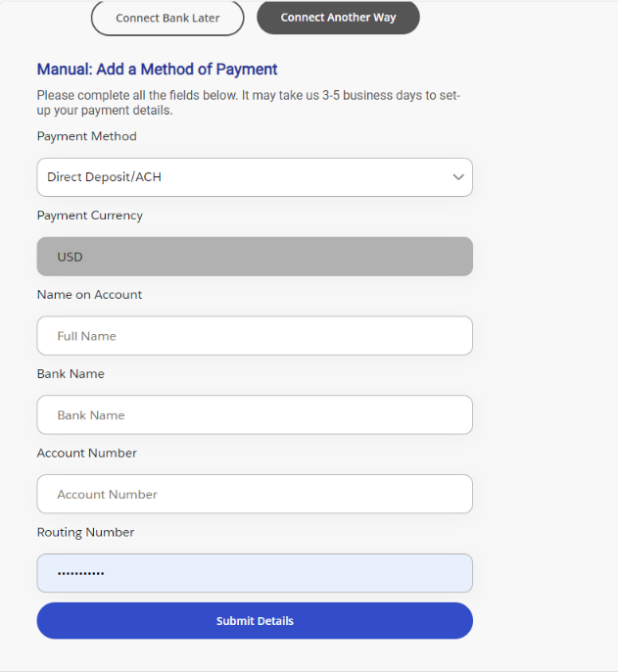Click the 'Manual: Add a Method of Payment' heading
The width and height of the screenshot is (618, 672).
[x=158, y=70]
